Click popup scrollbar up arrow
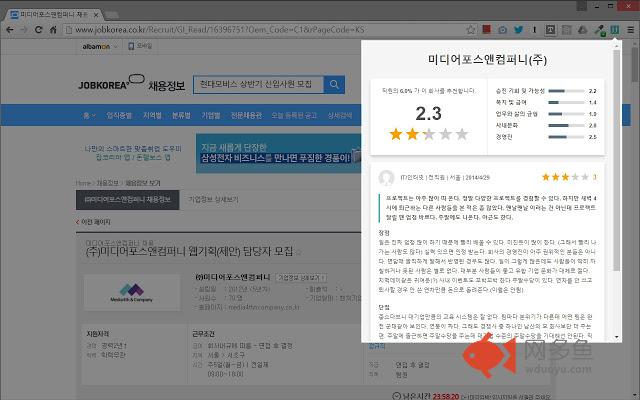The image size is (640, 400). pyautogui.click(x=616, y=45)
